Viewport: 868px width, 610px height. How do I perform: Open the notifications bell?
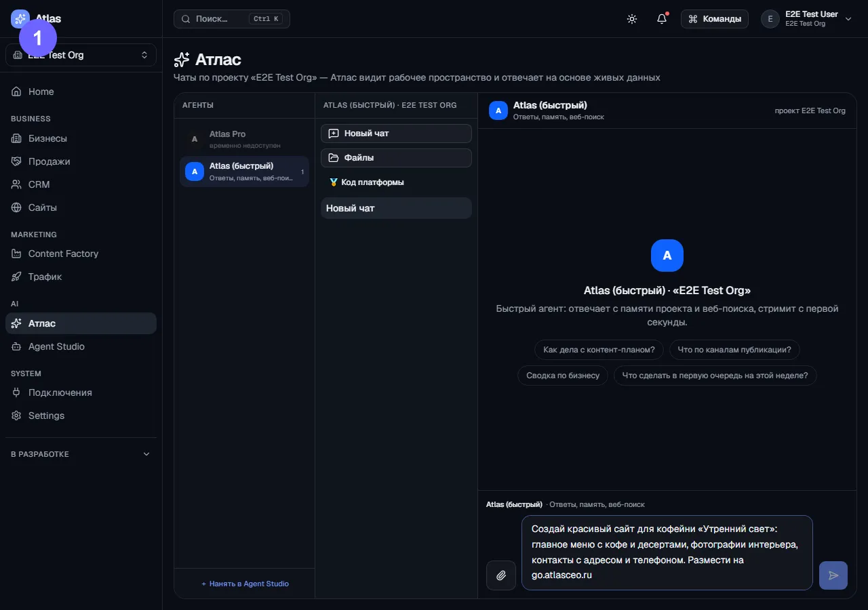[662, 19]
